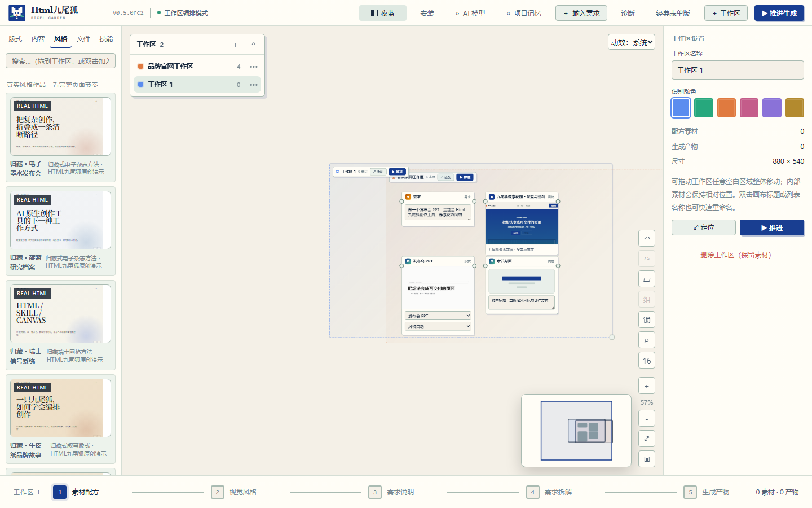Click the 搜索 style search field
812x508 pixels.
60,61
